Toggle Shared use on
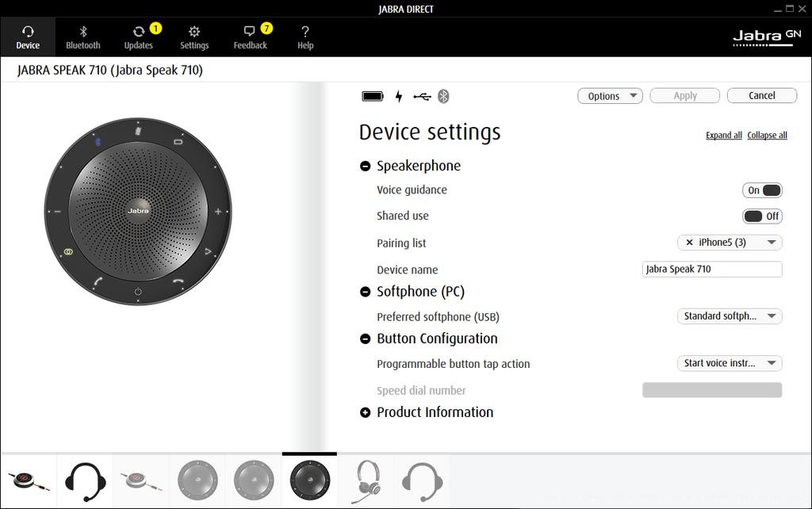This screenshot has height=509, width=812. tap(762, 216)
